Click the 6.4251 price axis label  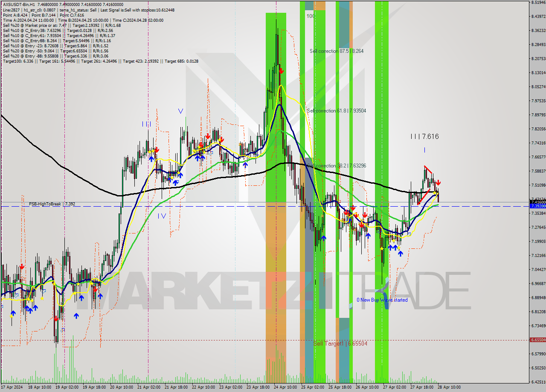[x=538, y=382]
